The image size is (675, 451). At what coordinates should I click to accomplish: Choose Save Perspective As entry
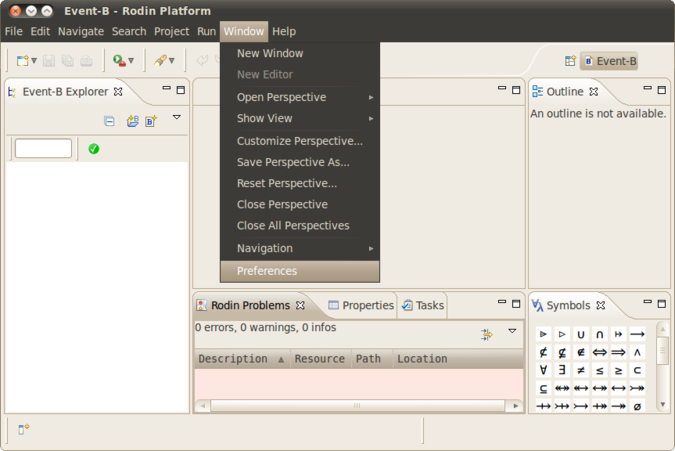[300, 162]
